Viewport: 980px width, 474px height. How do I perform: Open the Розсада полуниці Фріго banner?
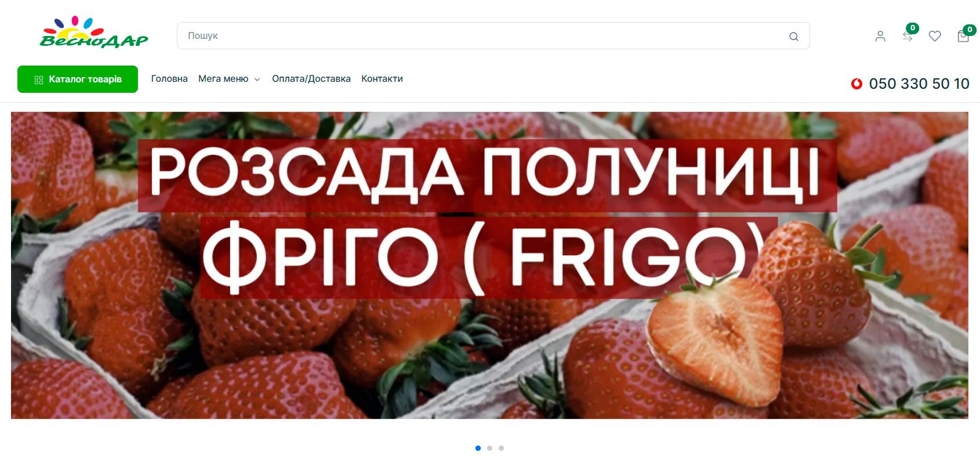489,265
